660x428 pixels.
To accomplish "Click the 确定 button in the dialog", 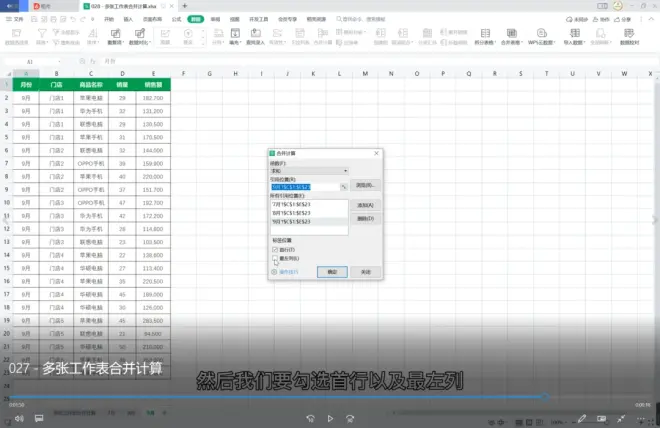I will tap(332, 271).
